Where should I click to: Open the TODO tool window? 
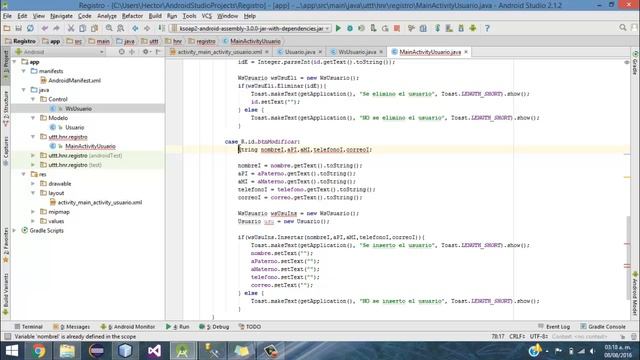coord(250,327)
